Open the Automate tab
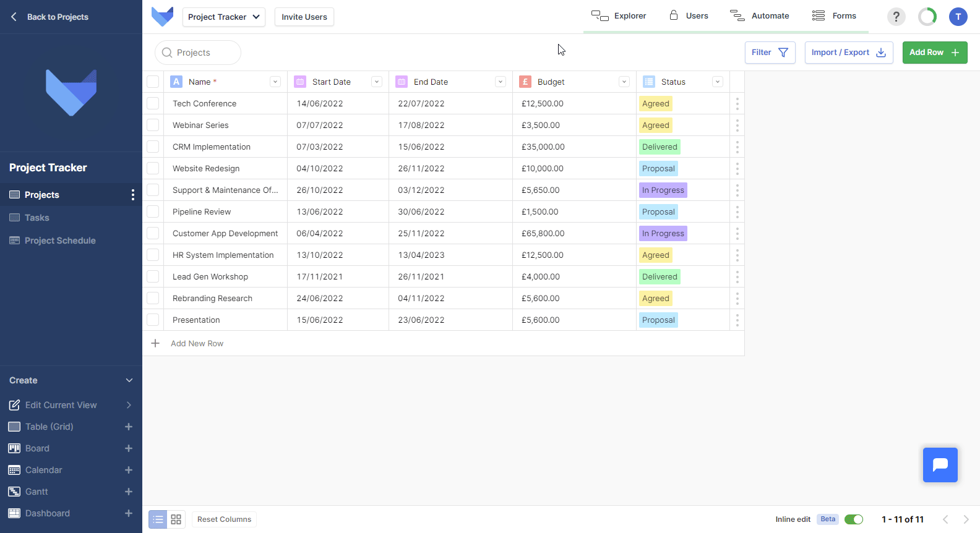The height and width of the screenshot is (533, 980). (760, 16)
